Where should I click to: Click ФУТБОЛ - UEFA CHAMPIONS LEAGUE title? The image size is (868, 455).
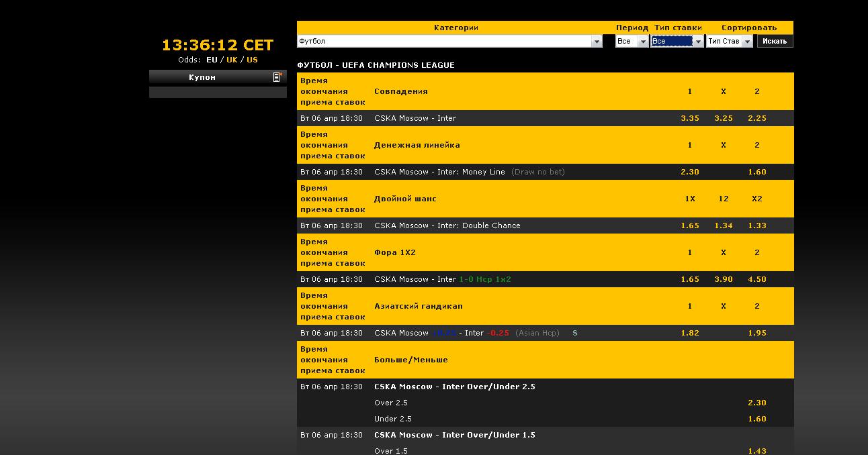click(x=376, y=65)
